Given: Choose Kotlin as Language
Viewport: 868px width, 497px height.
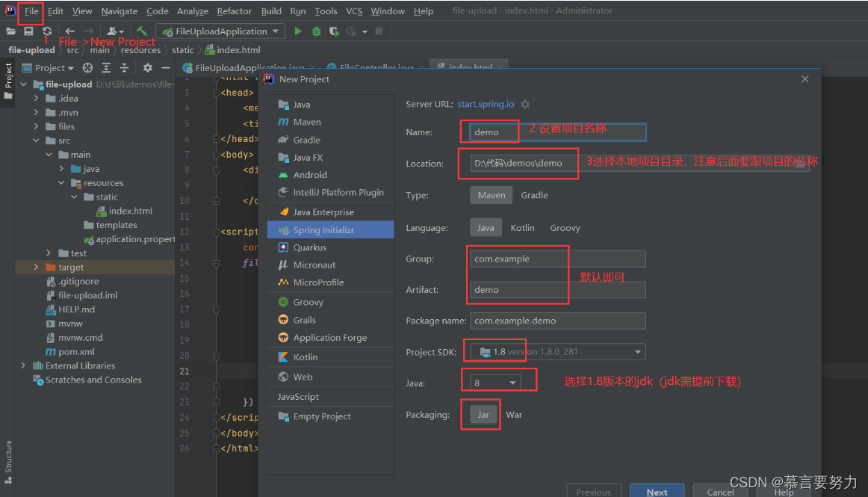Looking at the screenshot, I should click(x=522, y=228).
